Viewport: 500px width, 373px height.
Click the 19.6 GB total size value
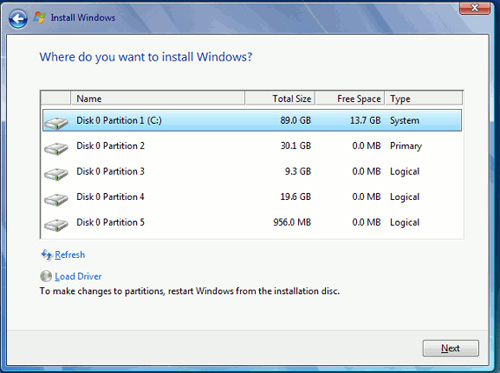tap(295, 197)
